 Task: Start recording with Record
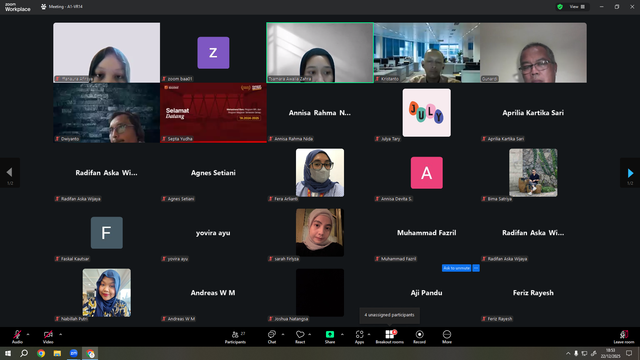(419, 337)
